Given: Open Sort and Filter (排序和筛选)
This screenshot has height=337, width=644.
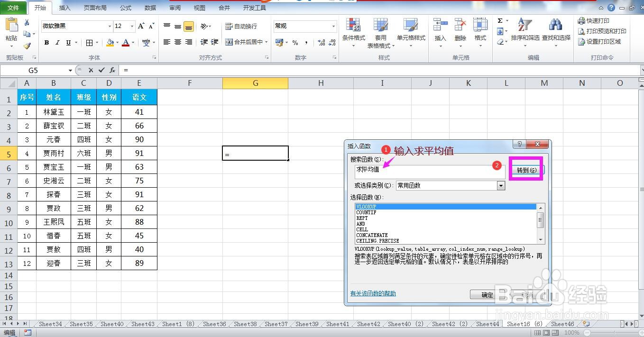Looking at the screenshot, I should click(525, 32).
